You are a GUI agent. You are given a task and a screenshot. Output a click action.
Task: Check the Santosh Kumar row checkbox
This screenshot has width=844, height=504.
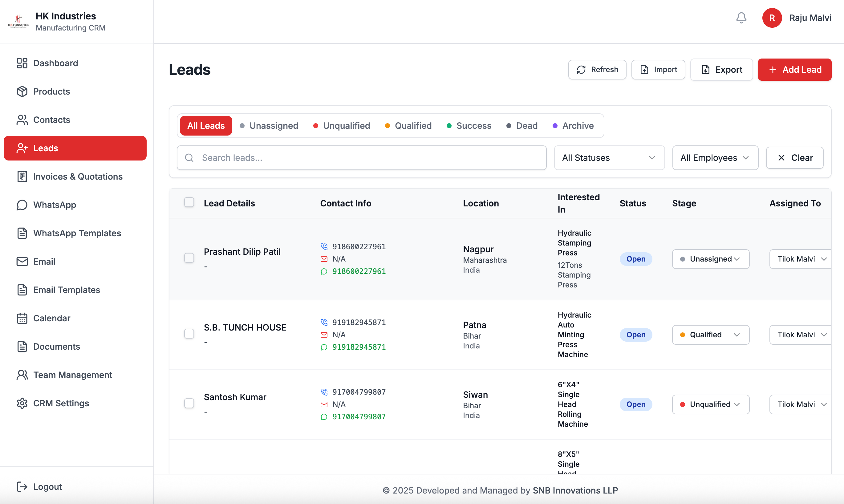pos(189,404)
